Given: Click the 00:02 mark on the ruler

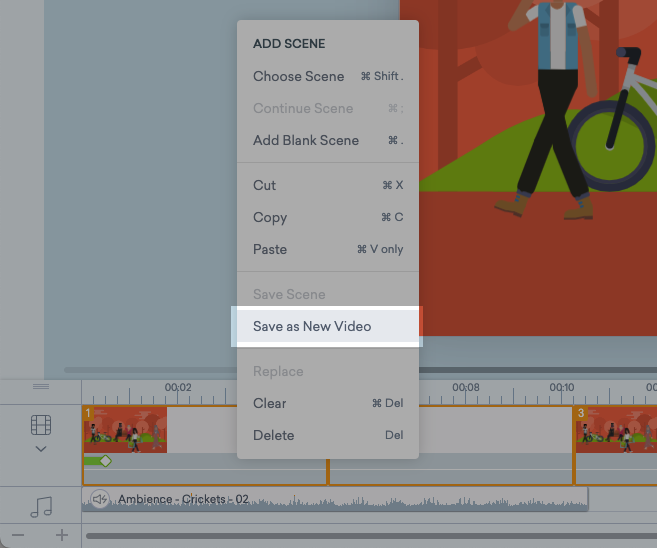Looking at the screenshot, I should tap(178, 387).
